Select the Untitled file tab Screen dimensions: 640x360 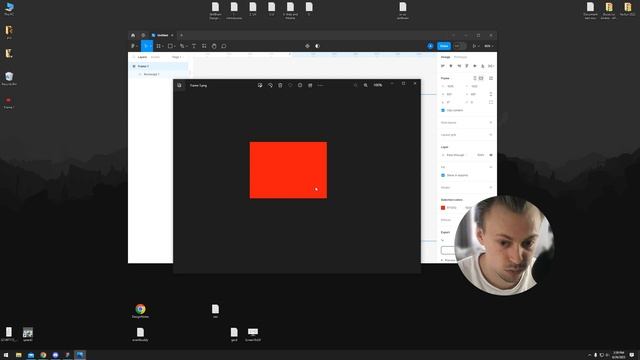coord(162,36)
